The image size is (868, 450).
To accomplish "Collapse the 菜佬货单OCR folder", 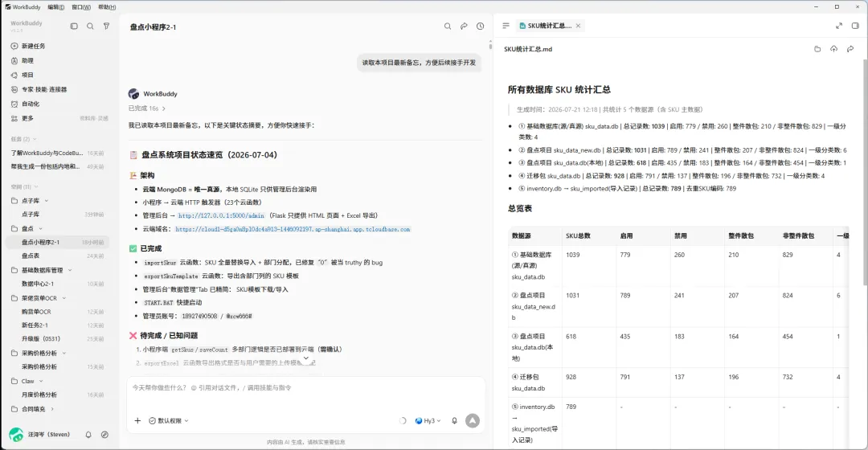I will [x=64, y=298].
